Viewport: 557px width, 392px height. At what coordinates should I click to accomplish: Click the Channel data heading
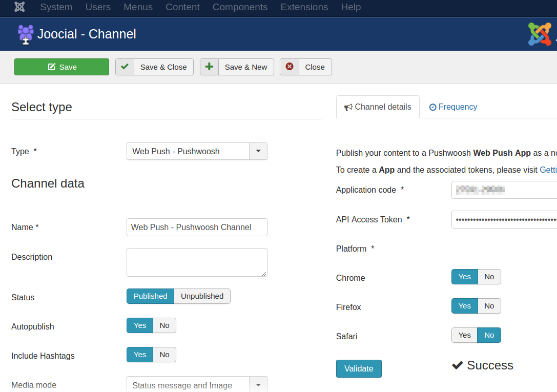pos(48,183)
